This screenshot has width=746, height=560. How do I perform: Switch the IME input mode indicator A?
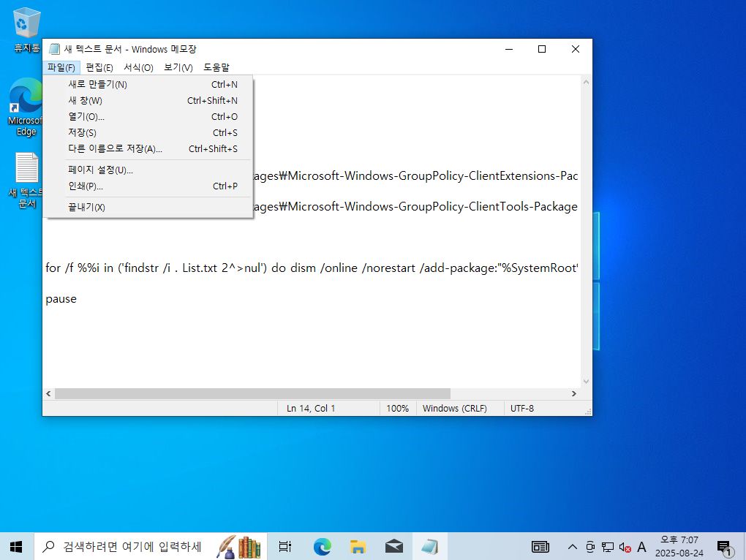[x=642, y=547]
